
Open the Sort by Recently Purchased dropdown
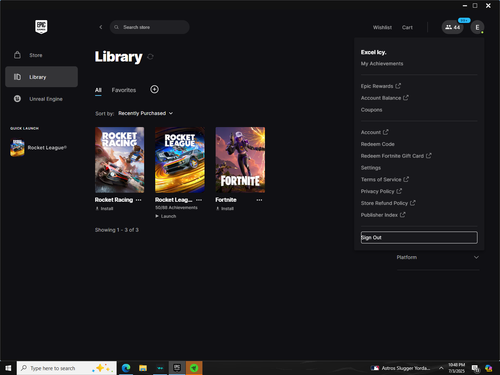(145, 113)
